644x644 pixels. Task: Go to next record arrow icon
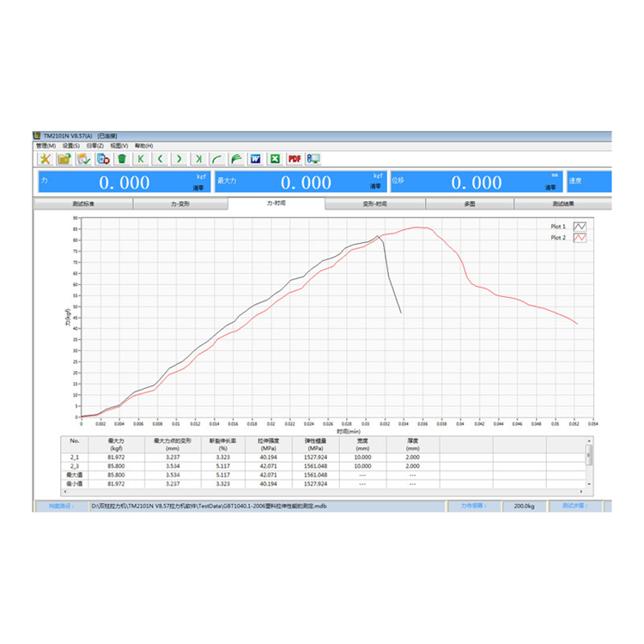coord(179,159)
